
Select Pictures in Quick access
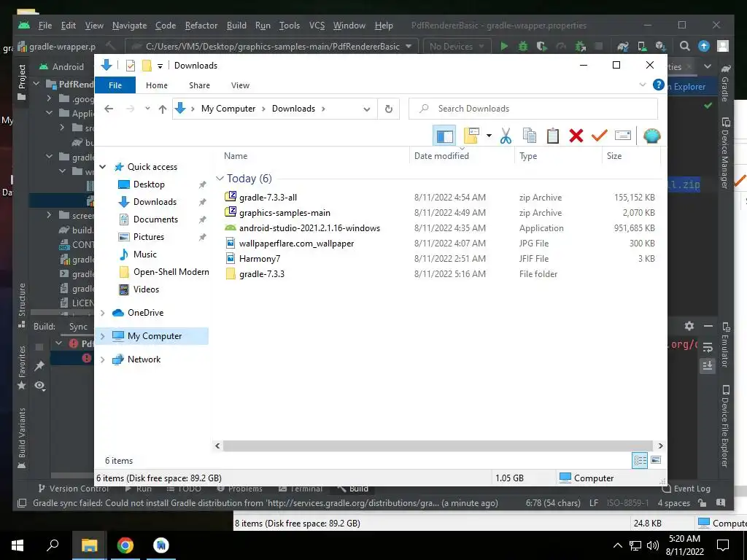(148, 237)
